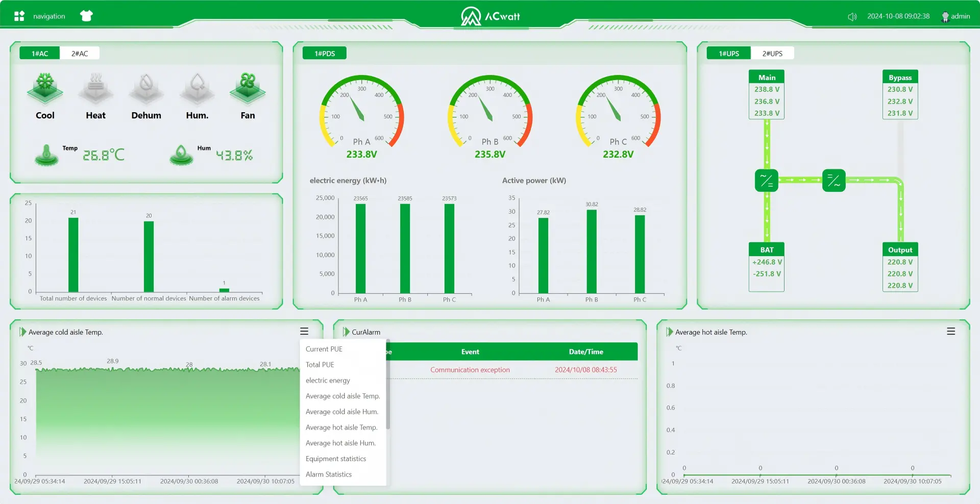Image resolution: width=980 pixels, height=504 pixels.
Task: Switch to the 2#AC tab
Action: coord(80,53)
